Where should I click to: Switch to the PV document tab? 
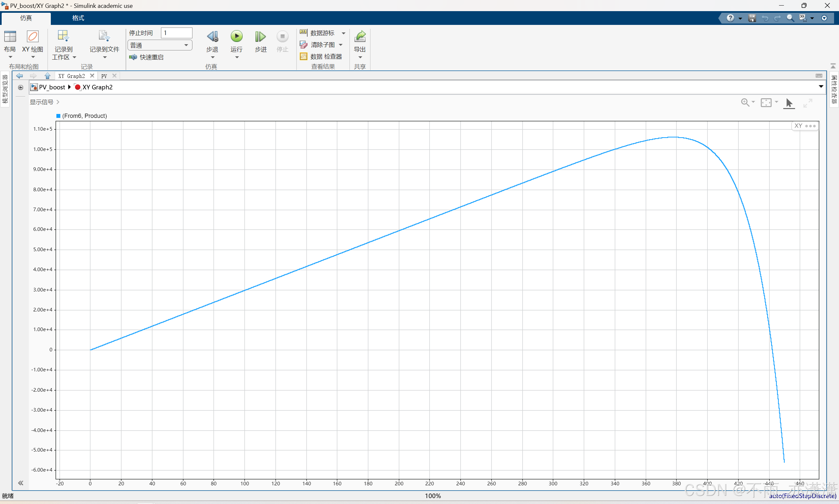104,76
